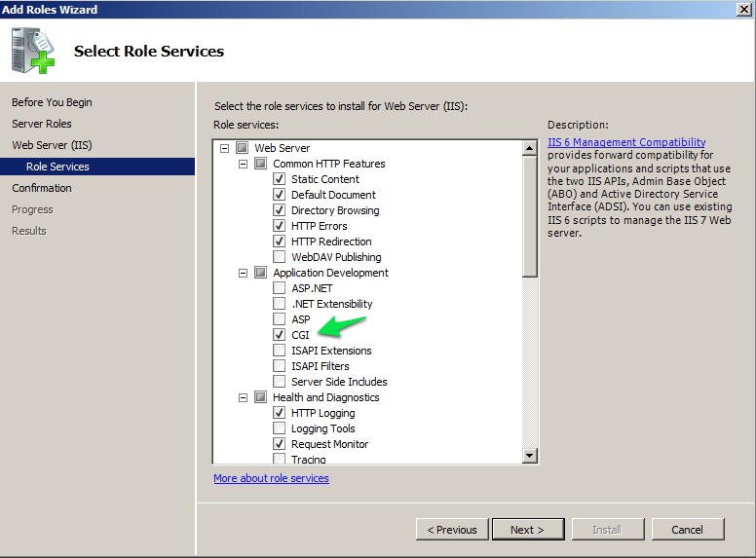Click the Results step in sidebar
The width and height of the screenshot is (756, 558).
(x=29, y=231)
